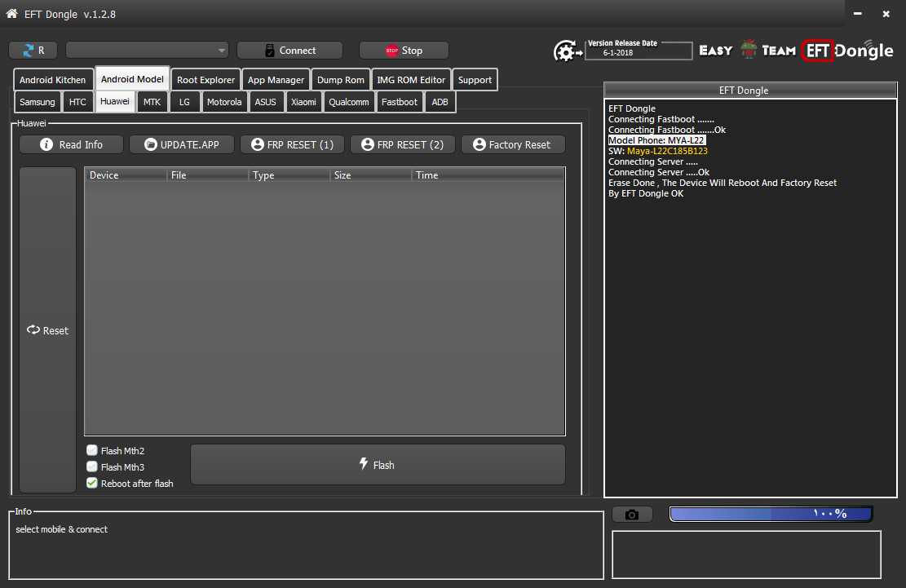Viewport: 906px width, 588px height.
Task: Go to the Support tab
Action: point(475,80)
